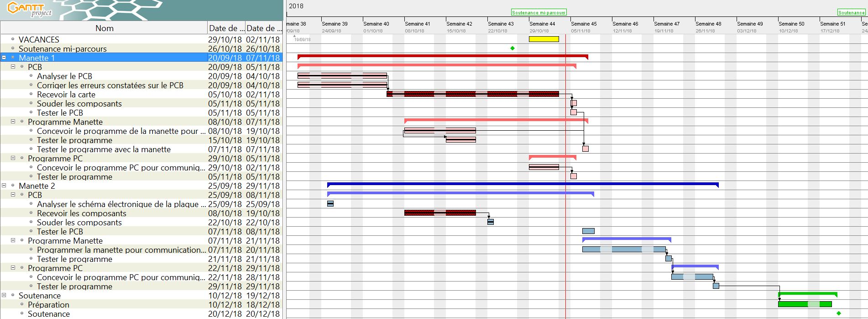
Task: Click the 'Soutenance' label at top right
Action: [851, 13]
